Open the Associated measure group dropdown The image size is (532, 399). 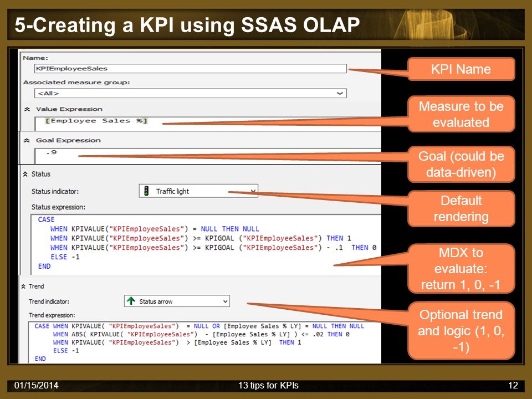pos(190,93)
